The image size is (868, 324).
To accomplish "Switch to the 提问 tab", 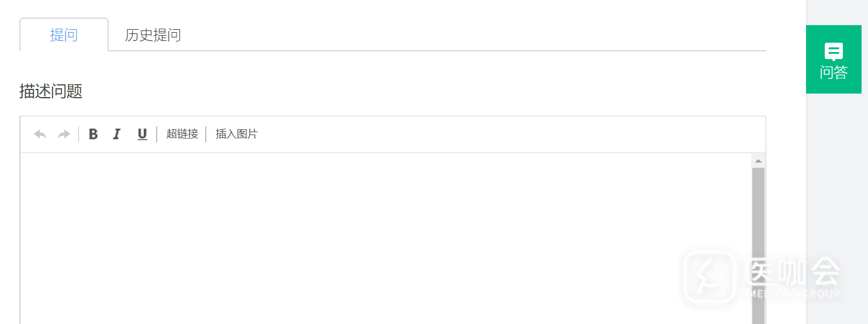I will coord(64,35).
